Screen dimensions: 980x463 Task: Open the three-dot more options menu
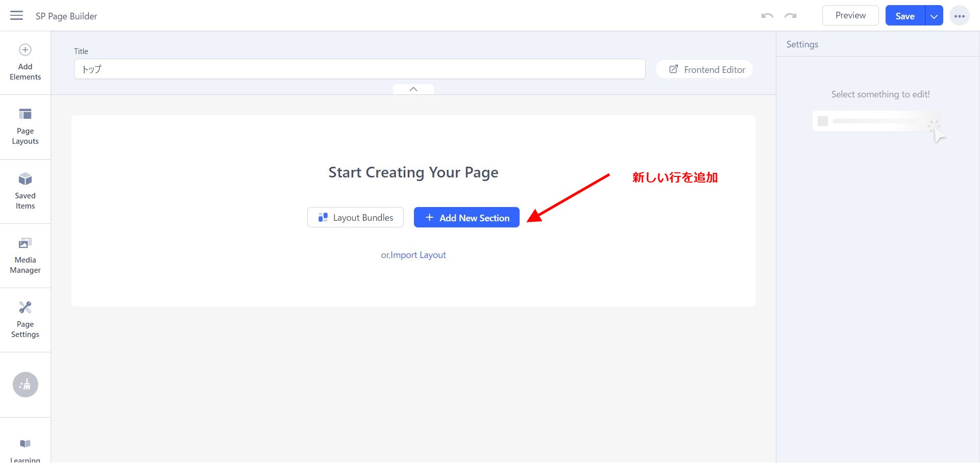[959, 16]
